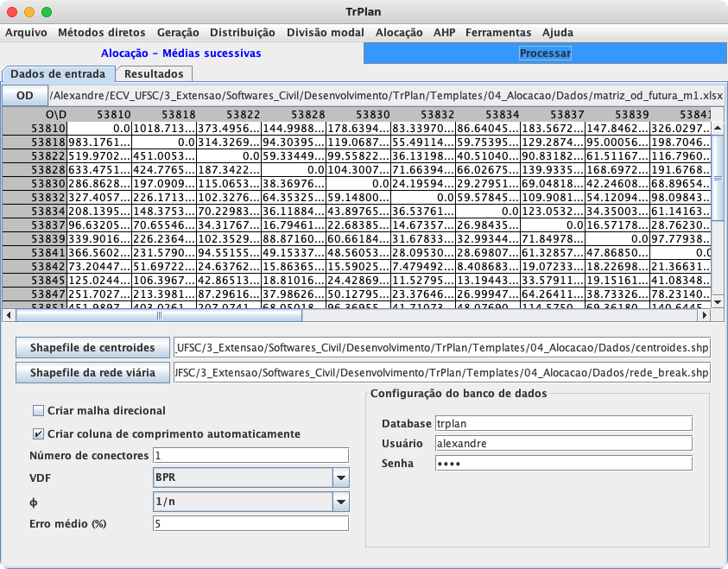Select cell 59.14800... in row 53832
728x569 pixels.
(x=359, y=198)
